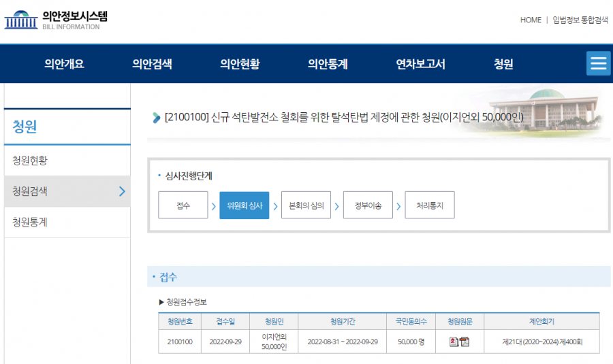The height and width of the screenshot is (364, 613).
Task: Select the 위원회 심사 stage button
Action: [244, 205]
